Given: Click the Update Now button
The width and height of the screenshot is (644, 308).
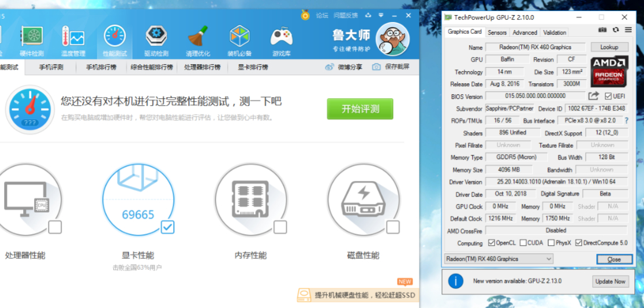Looking at the screenshot, I should click(x=611, y=281).
